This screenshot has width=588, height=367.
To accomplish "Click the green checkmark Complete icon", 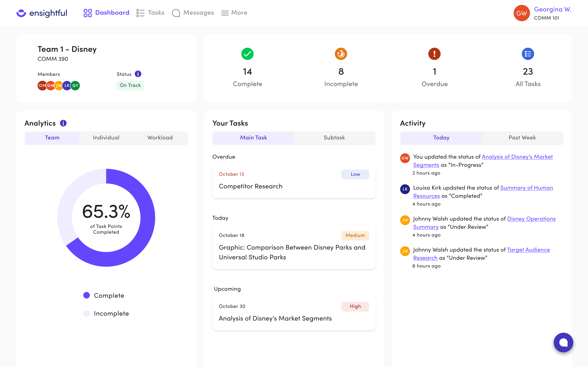I will (x=247, y=54).
